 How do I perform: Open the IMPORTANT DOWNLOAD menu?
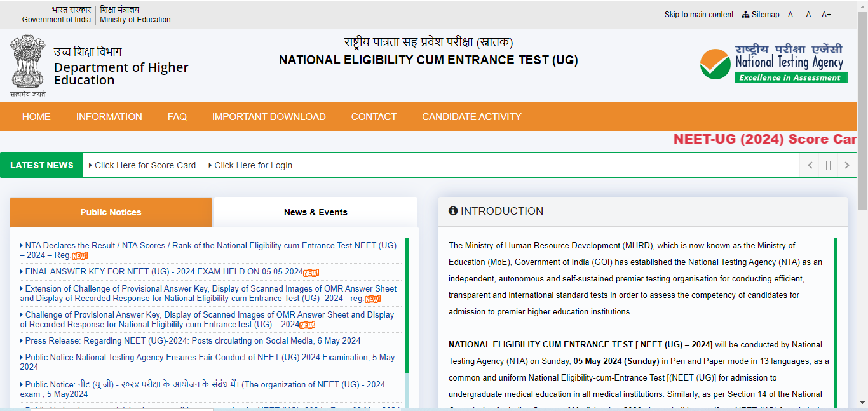(x=269, y=117)
